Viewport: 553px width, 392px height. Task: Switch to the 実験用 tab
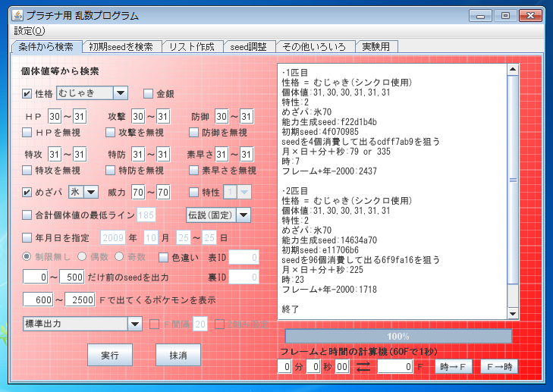coord(376,46)
